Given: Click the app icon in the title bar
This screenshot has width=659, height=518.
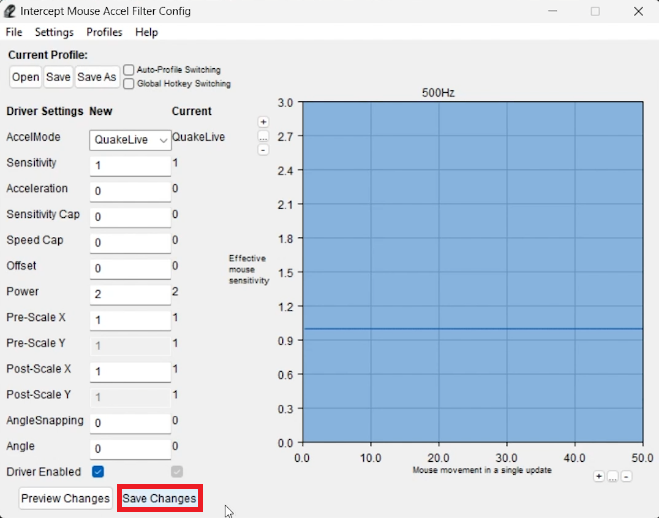Looking at the screenshot, I should 11,11.
